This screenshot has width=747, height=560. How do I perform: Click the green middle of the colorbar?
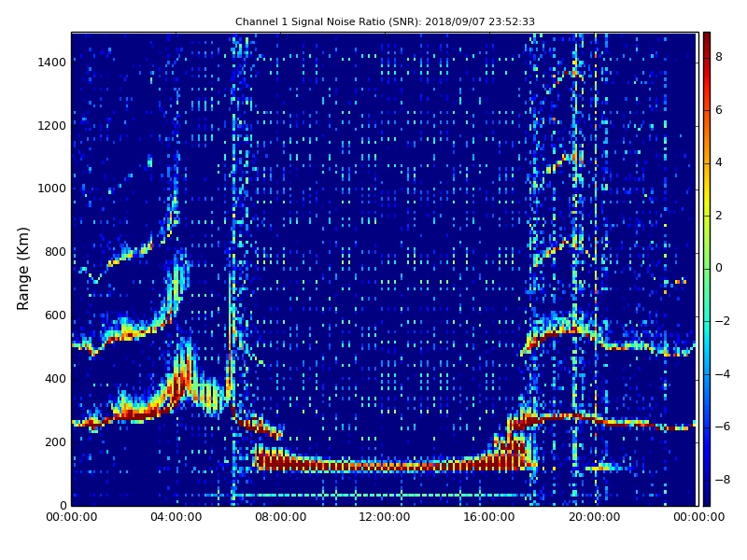point(707,269)
